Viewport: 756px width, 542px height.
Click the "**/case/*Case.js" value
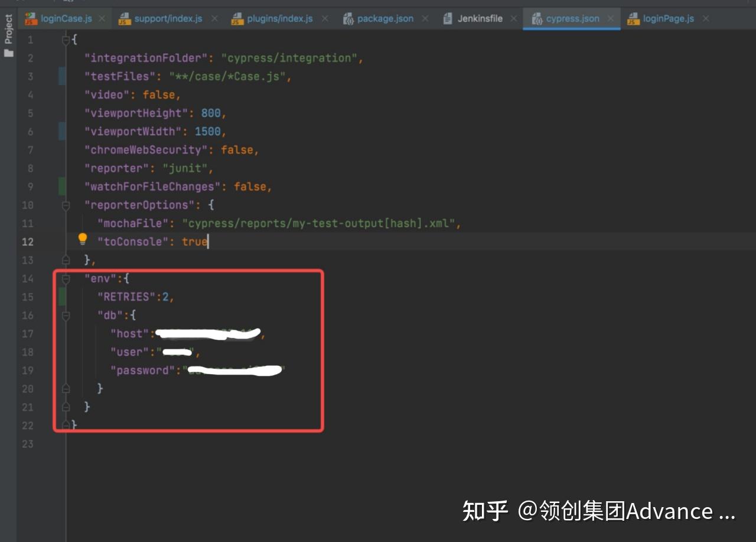227,76
